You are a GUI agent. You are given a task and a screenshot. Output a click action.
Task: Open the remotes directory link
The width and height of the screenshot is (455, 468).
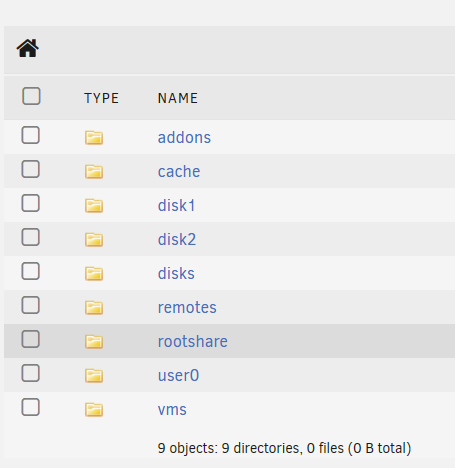tap(187, 307)
